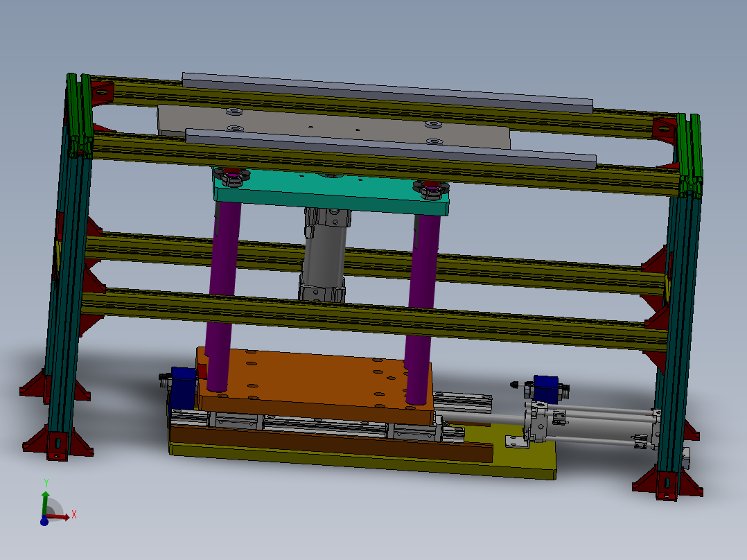Screen dimensions: 747x560
Task: Select the vertical gray center cylinder
Action: [x=324, y=255]
